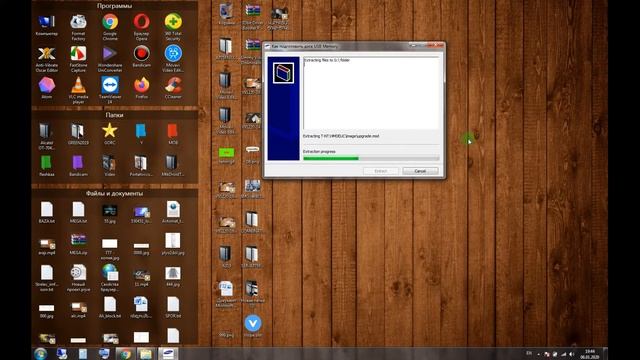Open the 11.mp4 video file
Image resolution: width=640 pixels, height=360 pixels.
click(141, 277)
